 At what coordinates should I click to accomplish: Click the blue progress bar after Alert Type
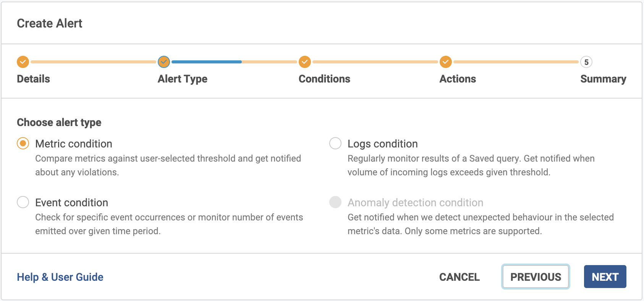tap(207, 61)
